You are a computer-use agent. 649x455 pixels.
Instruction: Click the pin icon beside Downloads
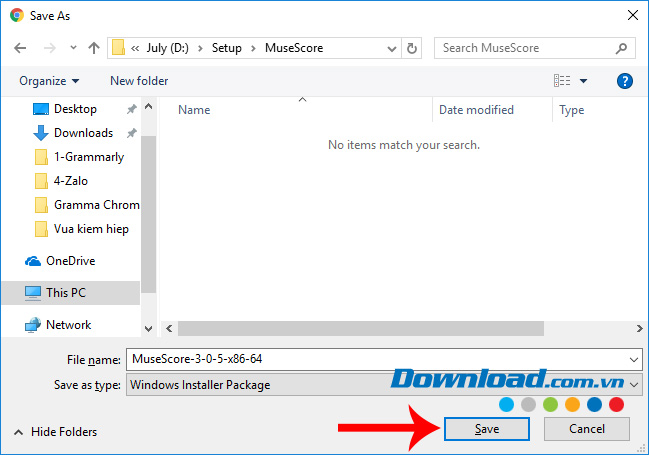tap(131, 133)
